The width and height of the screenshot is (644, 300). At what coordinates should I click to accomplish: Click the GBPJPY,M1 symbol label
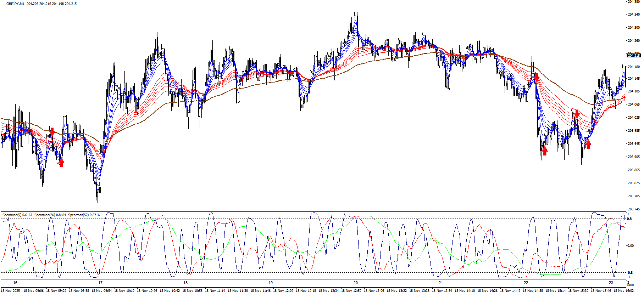pyautogui.click(x=16, y=4)
